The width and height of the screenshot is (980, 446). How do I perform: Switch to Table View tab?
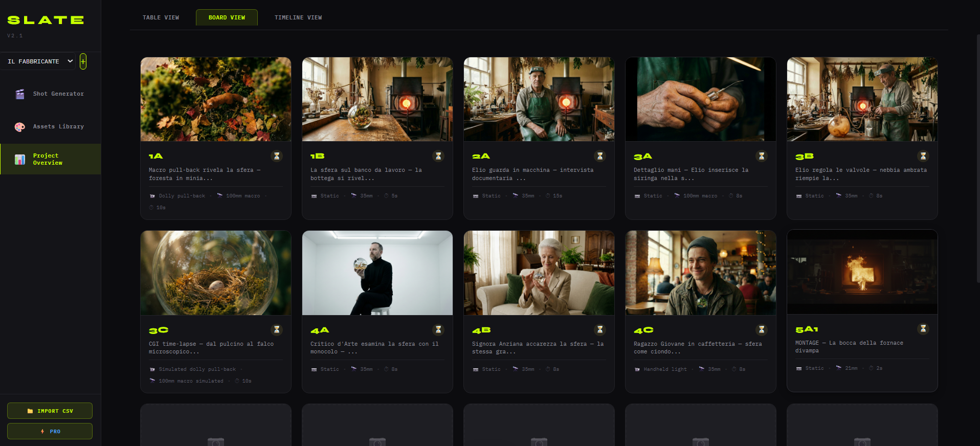click(x=161, y=17)
